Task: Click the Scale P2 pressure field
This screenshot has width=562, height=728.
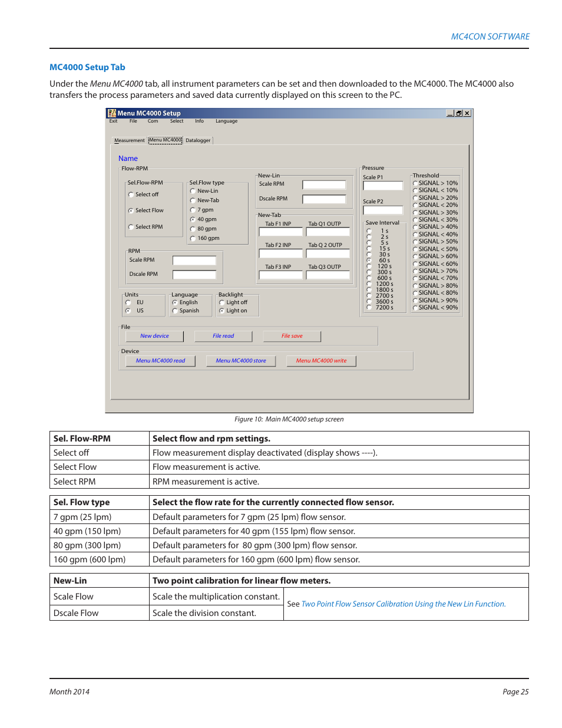Action: (383, 210)
